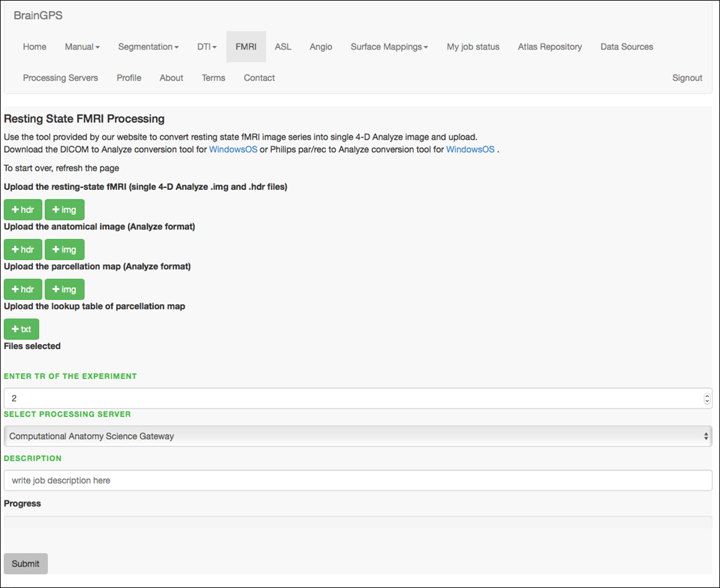Open the Manual dropdown menu

click(82, 47)
